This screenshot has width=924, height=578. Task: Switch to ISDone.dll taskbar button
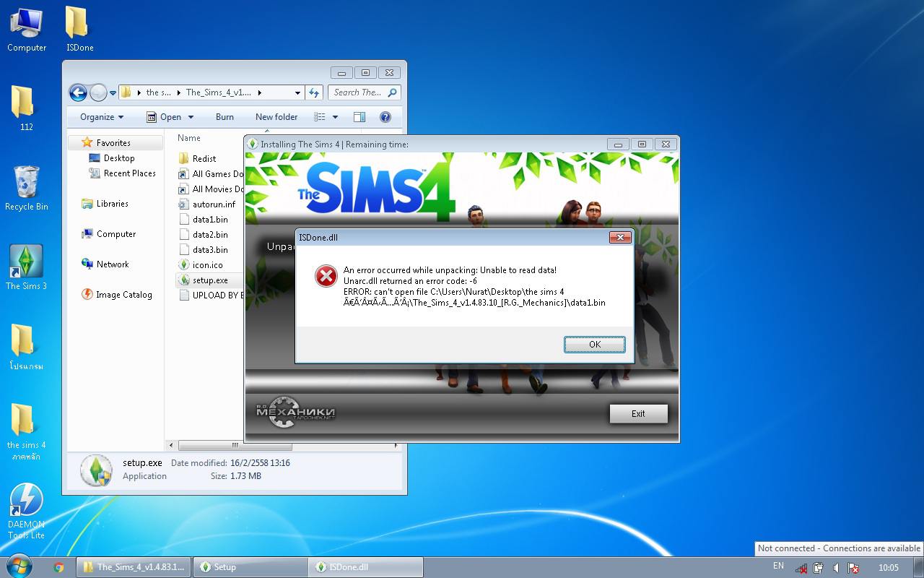365,567
